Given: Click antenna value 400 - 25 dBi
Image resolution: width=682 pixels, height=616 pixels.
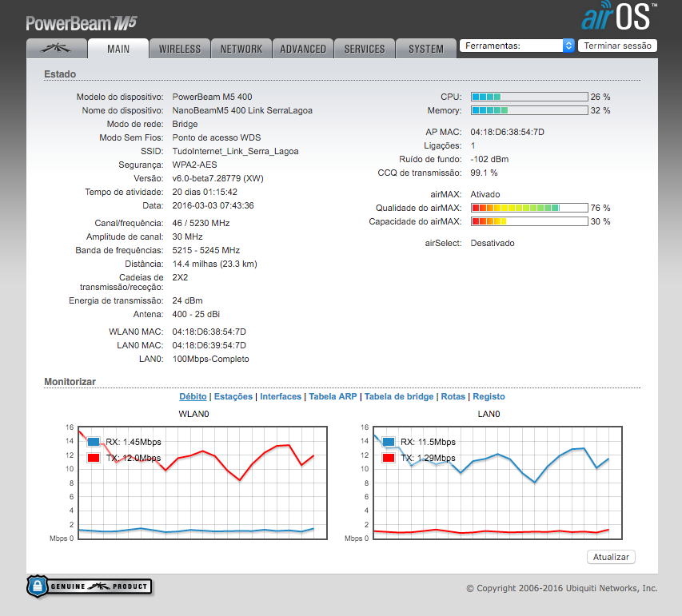Looking at the screenshot, I should (x=196, y=314).
